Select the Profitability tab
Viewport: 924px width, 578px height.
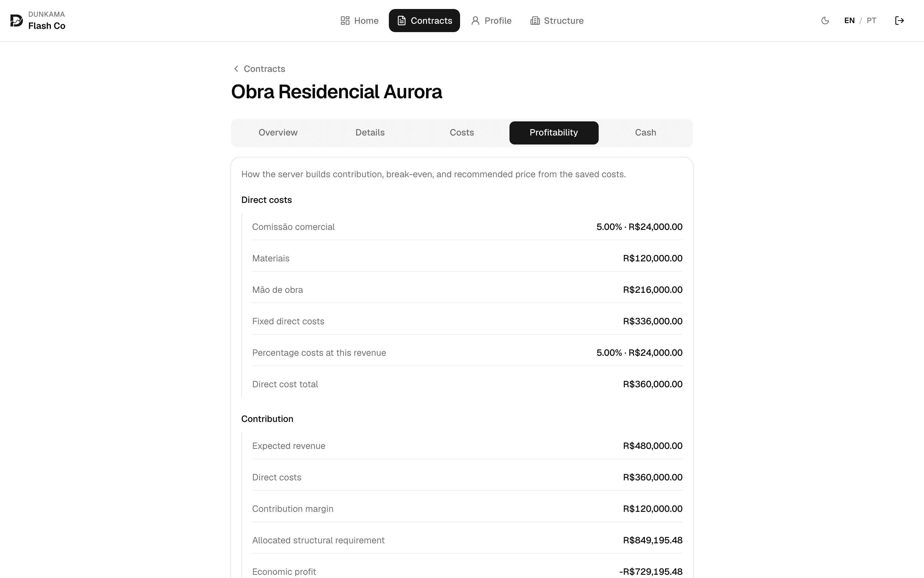pyautogui.click(x=554, y=133)
